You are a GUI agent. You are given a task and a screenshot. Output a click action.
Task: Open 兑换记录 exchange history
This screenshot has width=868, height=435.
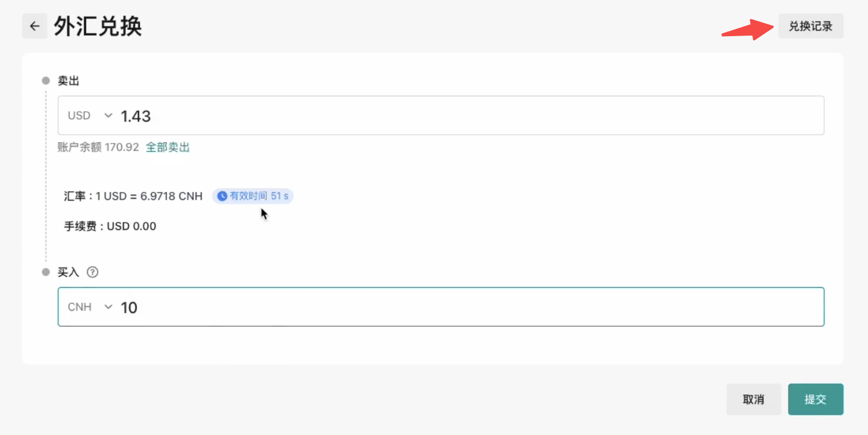point(810,26)
